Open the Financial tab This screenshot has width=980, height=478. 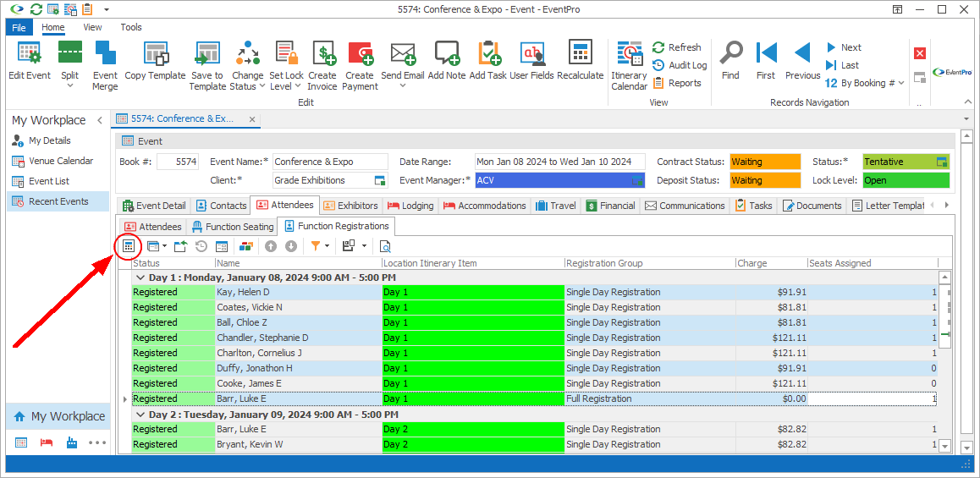click(610, 206)
